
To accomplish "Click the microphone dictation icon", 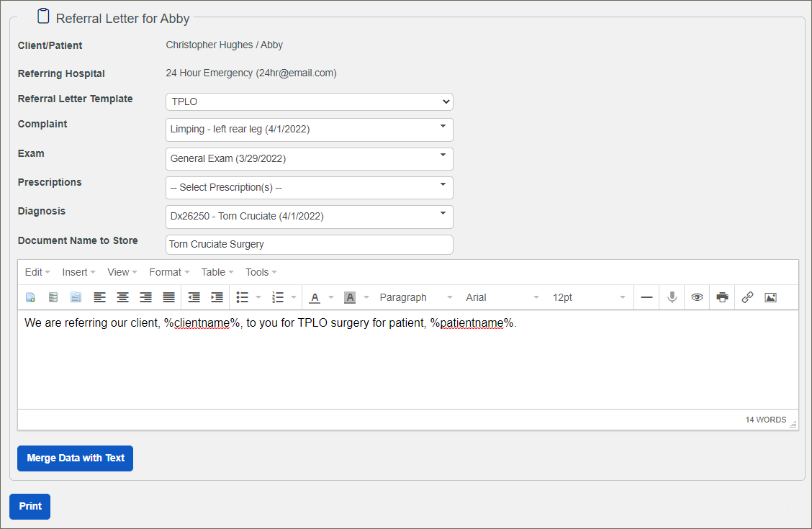I will click(x=672, y=298).
